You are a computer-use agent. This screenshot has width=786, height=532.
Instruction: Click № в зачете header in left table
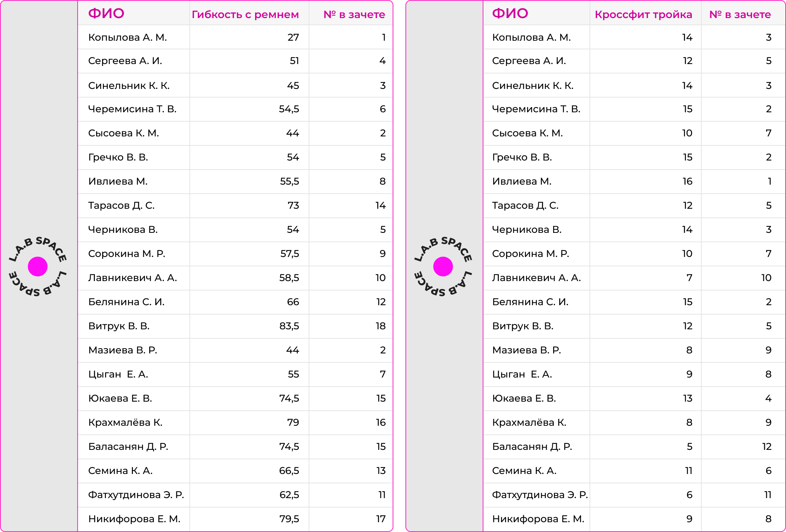click(x=354, y=15)
